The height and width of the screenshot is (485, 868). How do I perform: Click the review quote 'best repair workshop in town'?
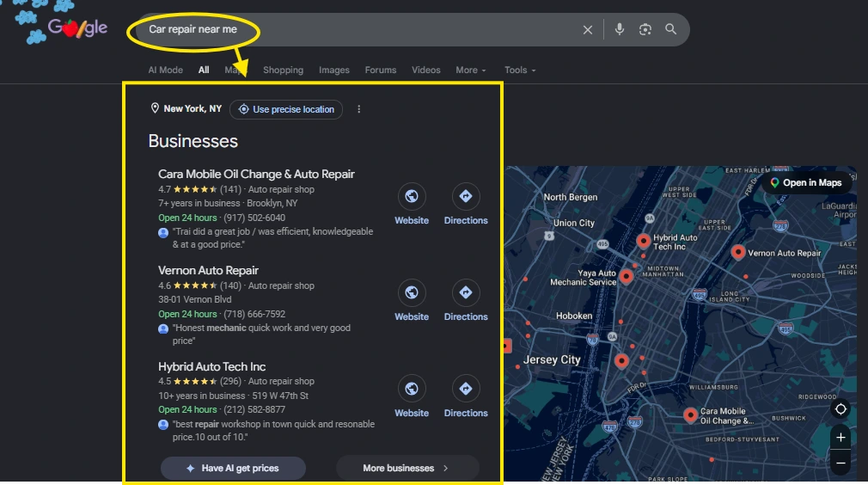[273, 431]
